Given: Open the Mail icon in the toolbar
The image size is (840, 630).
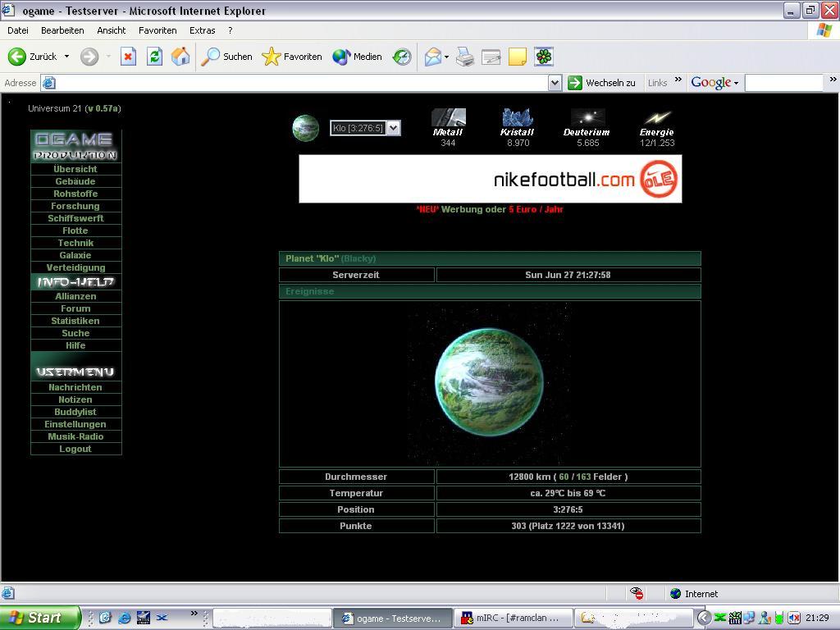Looking at the screenshot, I should point(432,57).
